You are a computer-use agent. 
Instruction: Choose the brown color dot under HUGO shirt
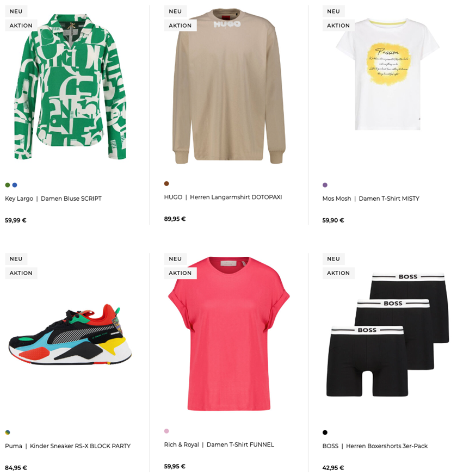[x=166, y=183]
